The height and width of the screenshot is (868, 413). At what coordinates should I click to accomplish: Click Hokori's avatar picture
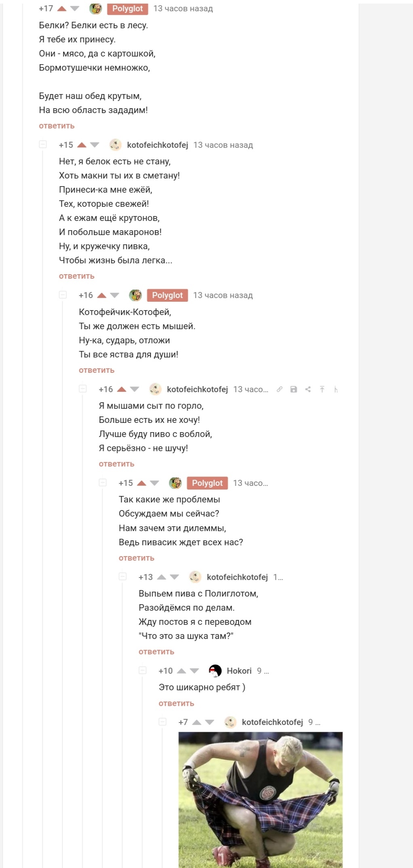click(x=215, y=671)
